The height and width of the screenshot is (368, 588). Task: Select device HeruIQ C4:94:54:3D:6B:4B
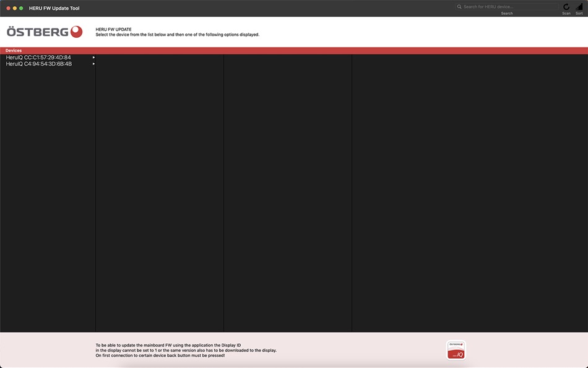[48, 64]
